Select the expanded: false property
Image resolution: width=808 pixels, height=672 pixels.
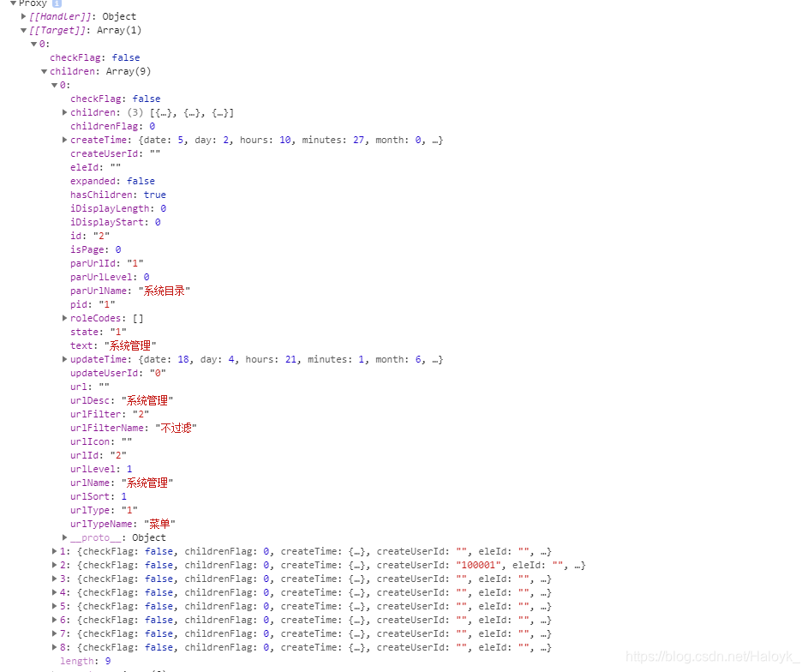(112, 181)
